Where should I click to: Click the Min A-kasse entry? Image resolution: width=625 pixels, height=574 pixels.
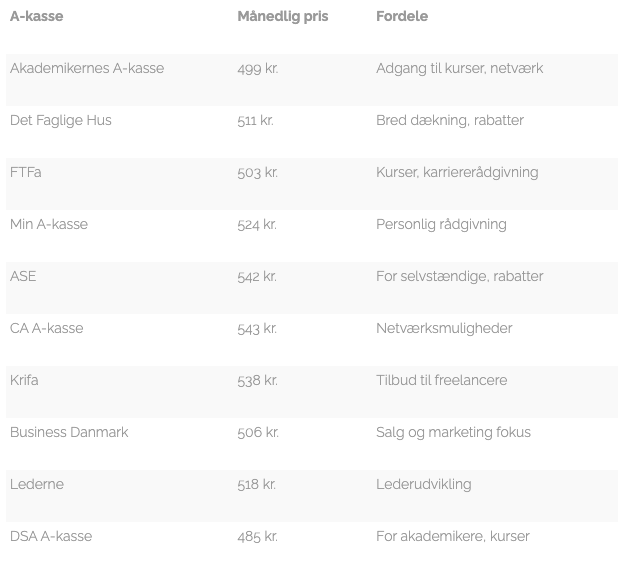(49, 225)
